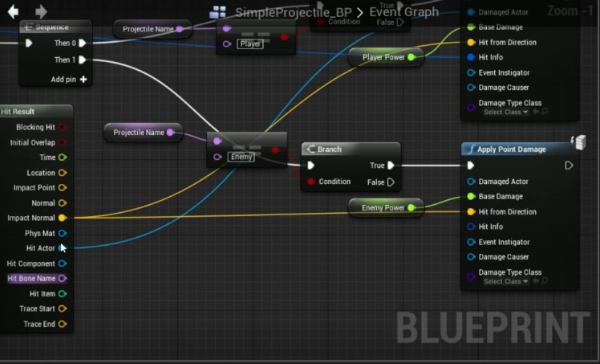Click the Normal pin on Hit Result
The image size is (600, 364).
(x=62, y=203)
